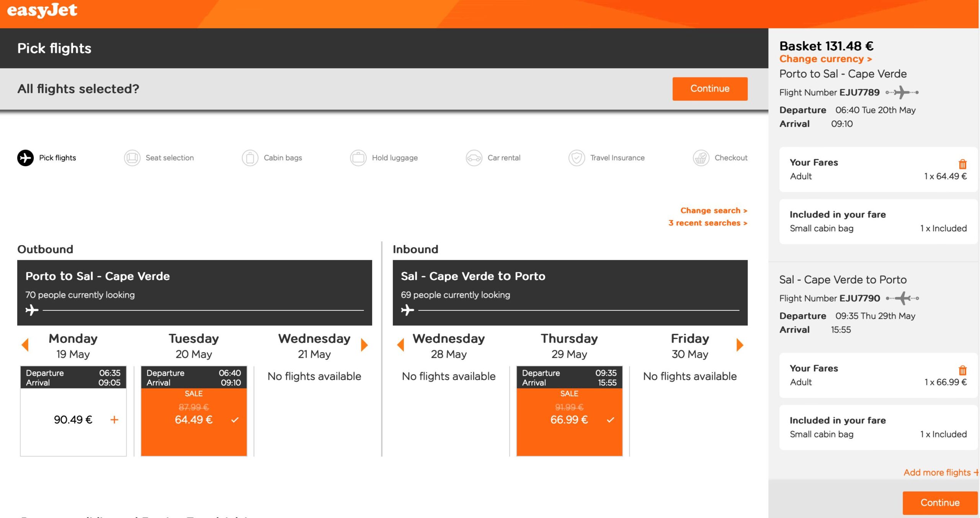Click 'Porto to Sal - Cape Verde' basket heading
This screenshot has height=518, width=980.
843,74
